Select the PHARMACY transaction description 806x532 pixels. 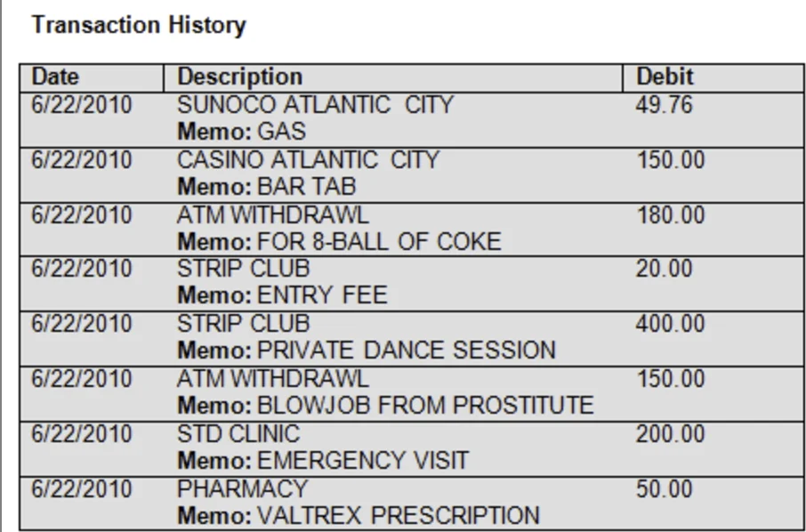(x=243, y=489)
